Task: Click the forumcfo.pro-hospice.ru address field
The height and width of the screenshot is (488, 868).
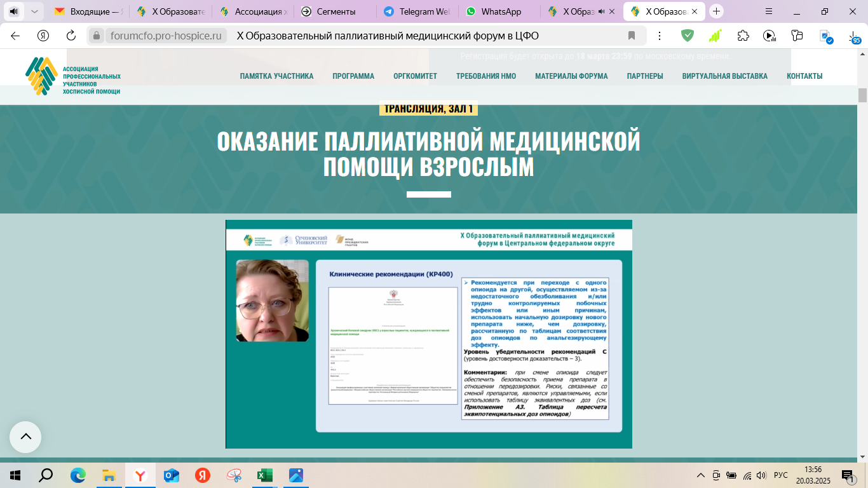Action: pos(165,36)
